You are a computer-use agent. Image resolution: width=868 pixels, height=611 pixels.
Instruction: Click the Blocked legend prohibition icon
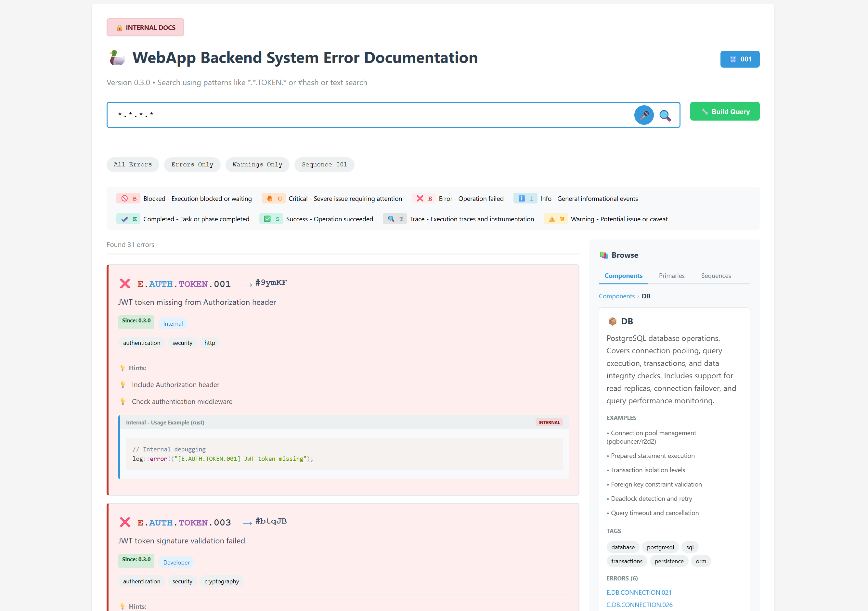(124, 199)
